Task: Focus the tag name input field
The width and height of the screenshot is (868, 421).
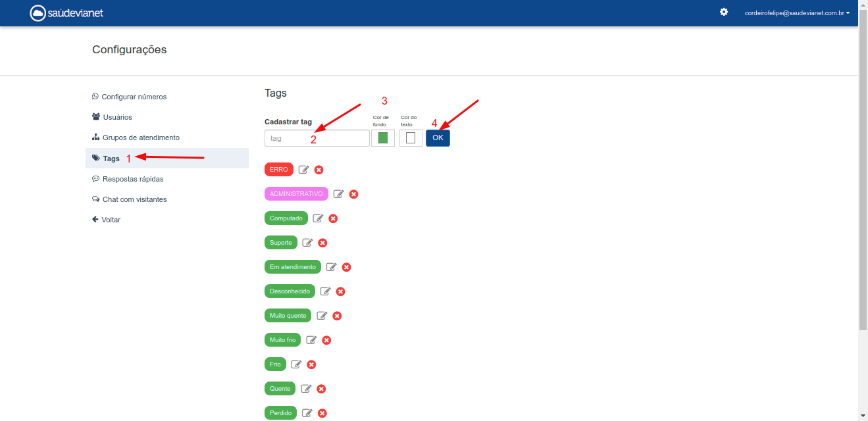Action: (317, 138)
